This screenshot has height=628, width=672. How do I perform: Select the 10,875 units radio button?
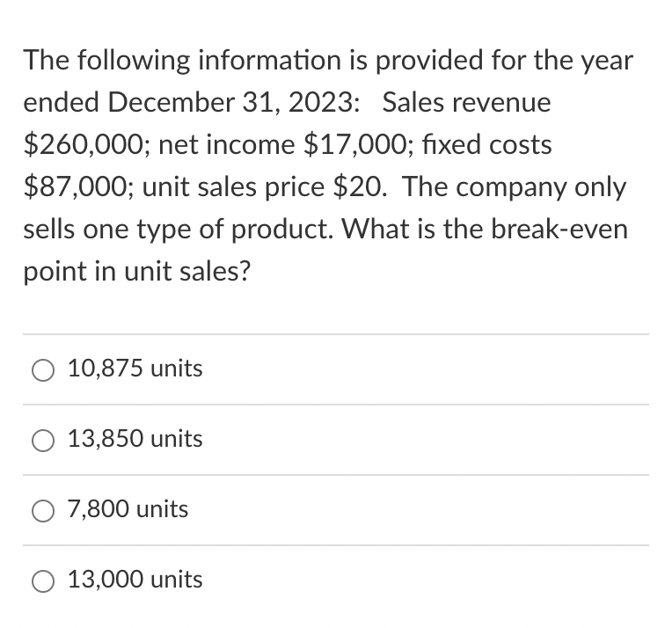[x=43, y=370]
